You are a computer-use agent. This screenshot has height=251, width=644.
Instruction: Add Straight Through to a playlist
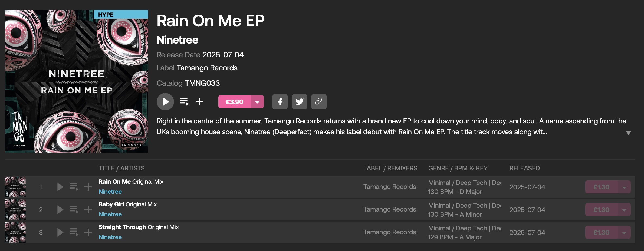pos(88,232)
